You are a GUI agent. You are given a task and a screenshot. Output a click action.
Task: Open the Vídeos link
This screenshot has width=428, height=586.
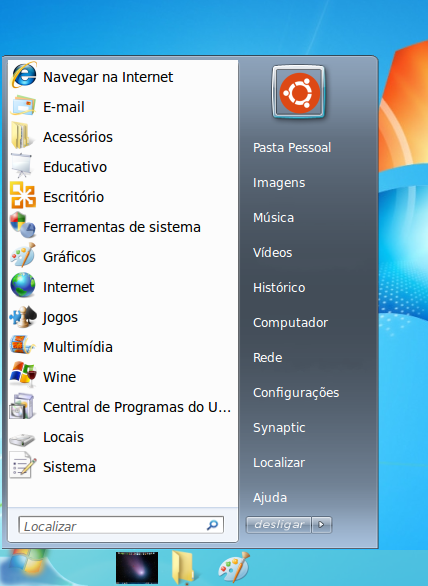click(x=272, y=253)
